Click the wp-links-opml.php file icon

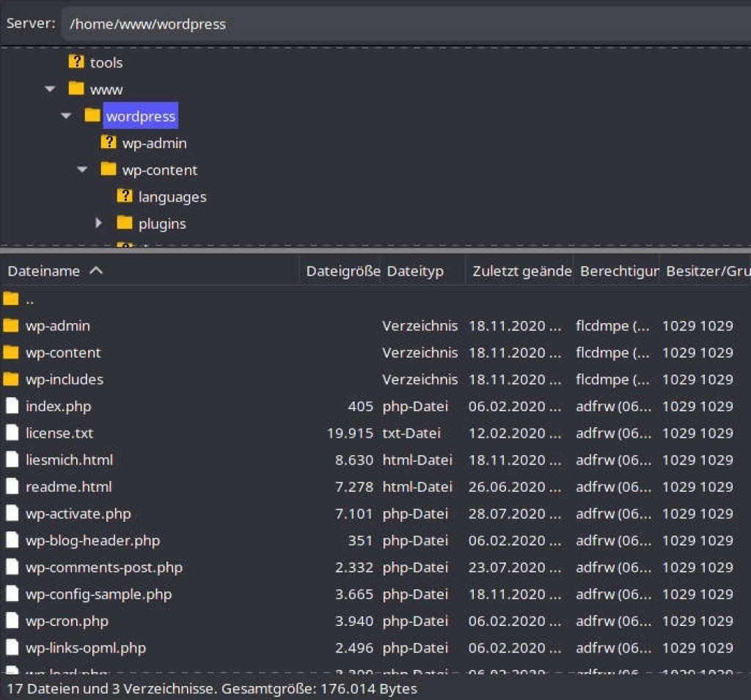pos(12,647)
